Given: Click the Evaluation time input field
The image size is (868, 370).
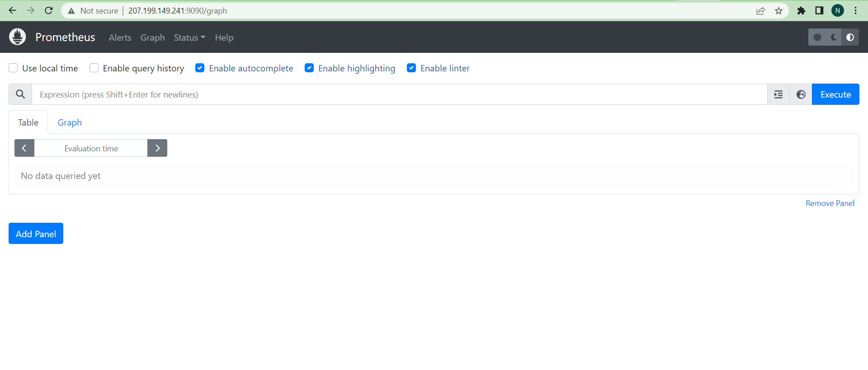Looking at the screenshot, I should [91, 148].
